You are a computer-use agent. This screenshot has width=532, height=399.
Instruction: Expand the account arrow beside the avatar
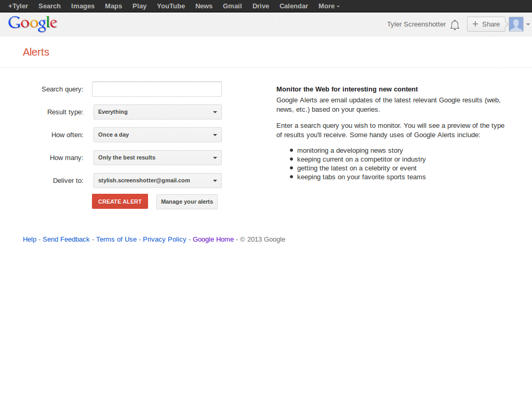[528, 24]
